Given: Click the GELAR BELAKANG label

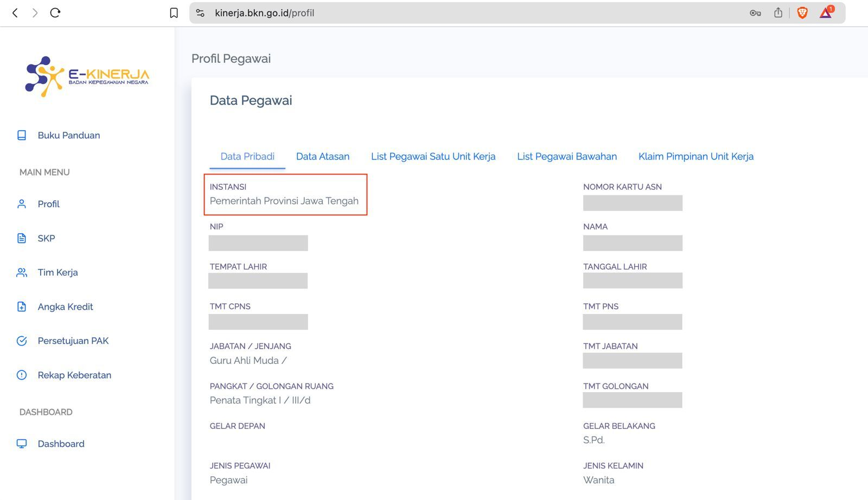Looking at the screenshot, I should coord(619,426).
